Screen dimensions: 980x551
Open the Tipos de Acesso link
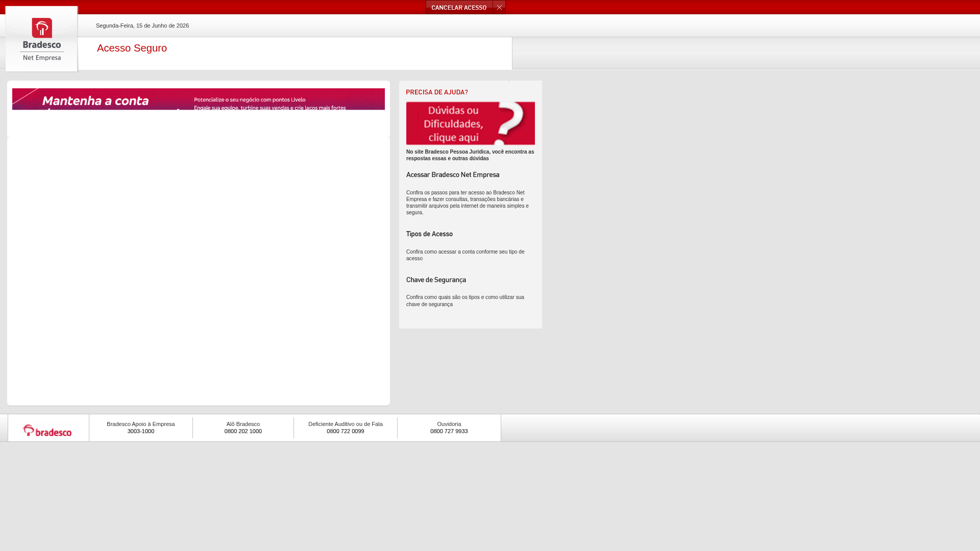click(429, 234)
